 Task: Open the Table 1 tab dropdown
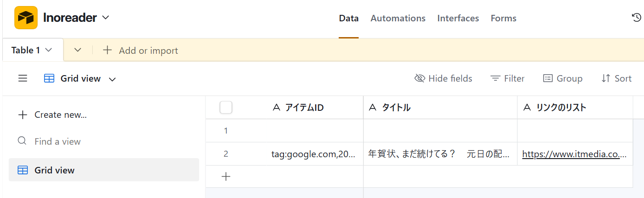coord(48,50)
